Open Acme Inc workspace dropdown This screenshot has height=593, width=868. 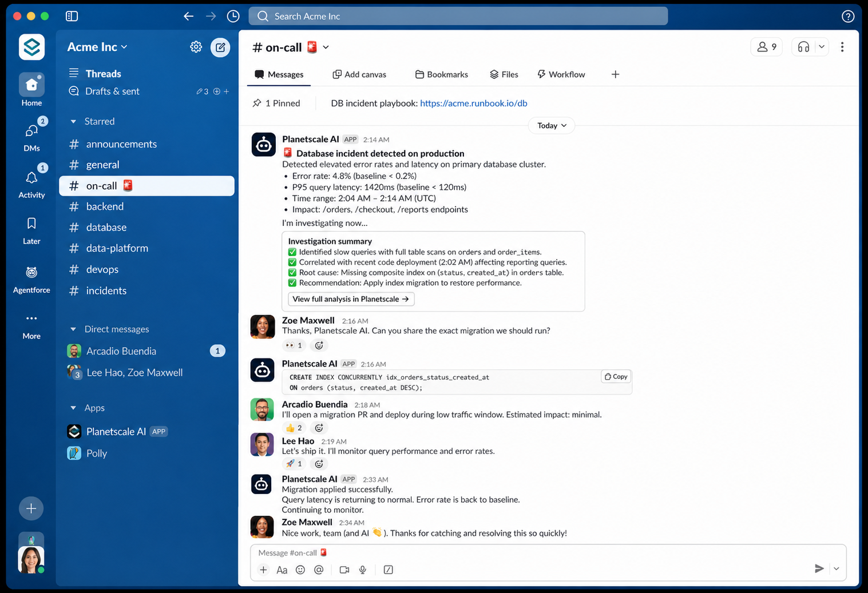coord(97,47)
